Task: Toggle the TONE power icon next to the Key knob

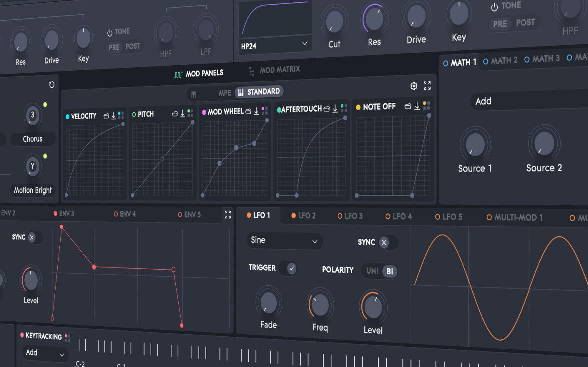Action: point(494,7)
